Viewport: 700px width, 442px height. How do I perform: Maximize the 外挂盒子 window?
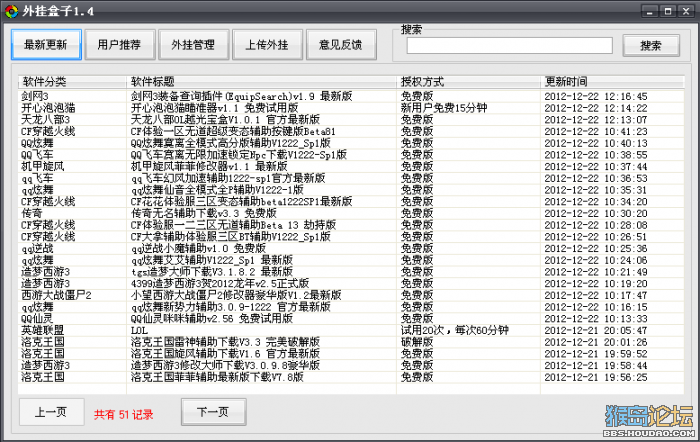pyautogui.click(x=668, y=11)
